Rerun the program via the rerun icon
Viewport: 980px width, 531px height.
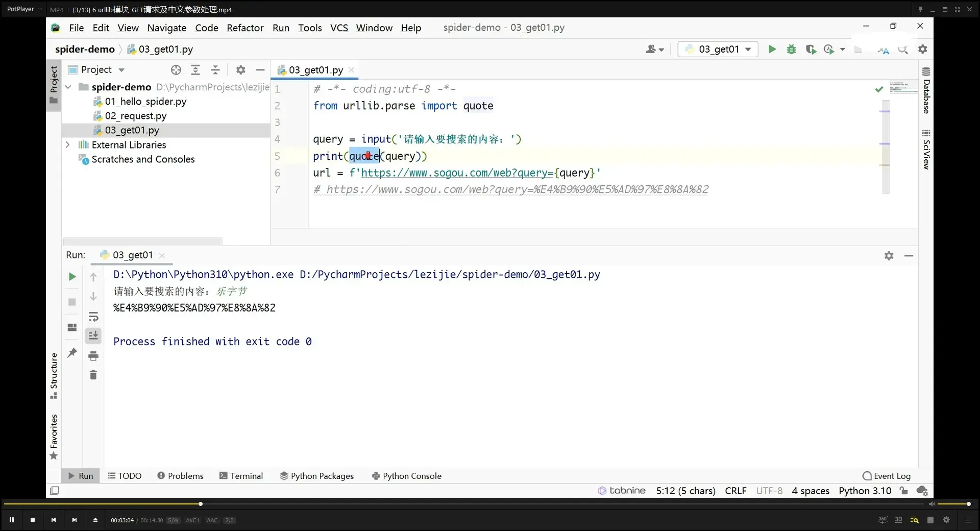[72, 277]
